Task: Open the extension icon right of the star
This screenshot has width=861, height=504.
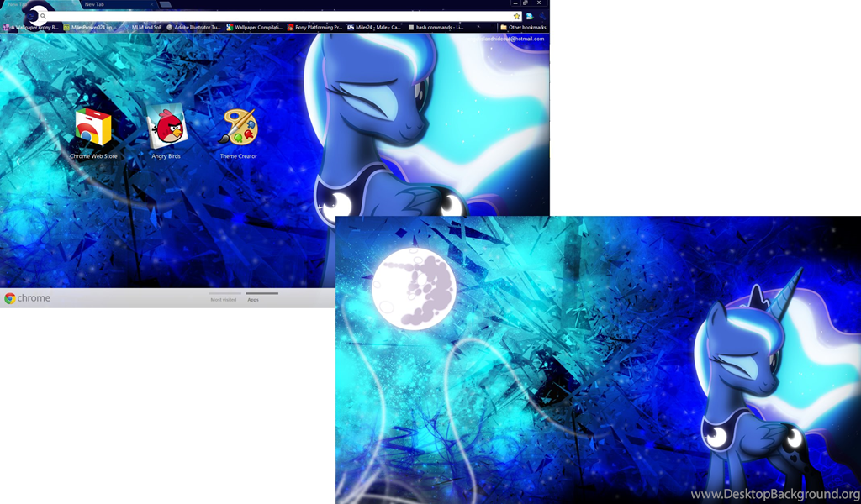Action: pos(530,17)
